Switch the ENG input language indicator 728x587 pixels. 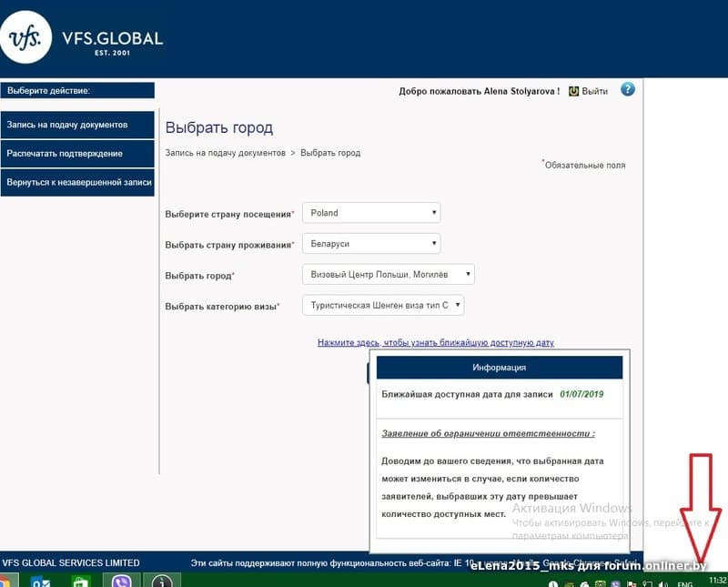[x=685, y=583]
